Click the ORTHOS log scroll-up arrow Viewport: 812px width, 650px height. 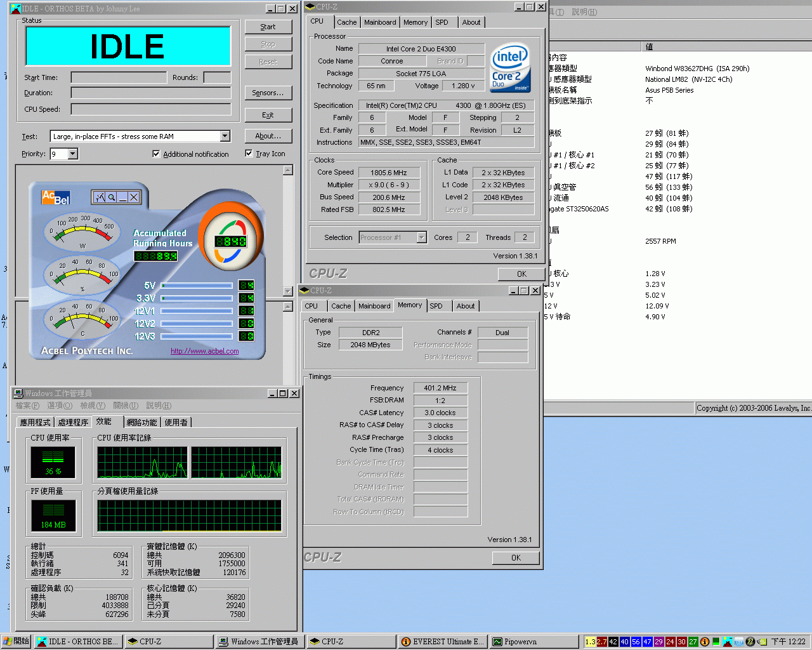(288, 170)
